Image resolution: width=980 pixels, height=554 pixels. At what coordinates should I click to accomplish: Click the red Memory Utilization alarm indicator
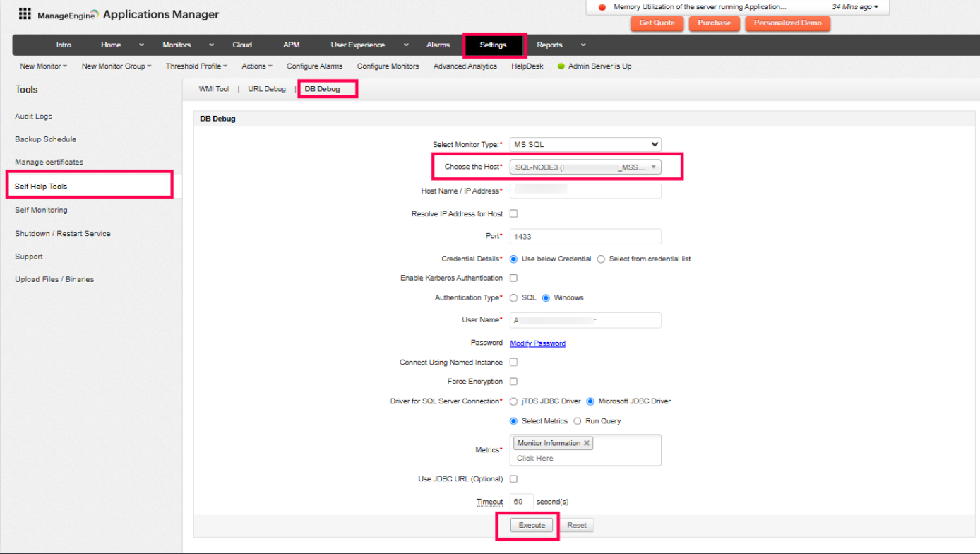coord(602,7)
